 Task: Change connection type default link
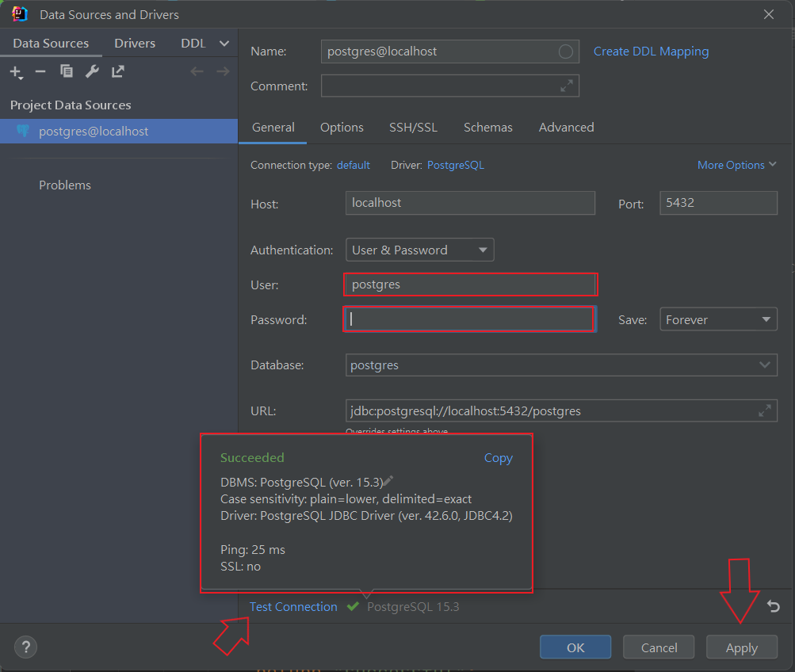pyautogui.click(x=354, y=165)
